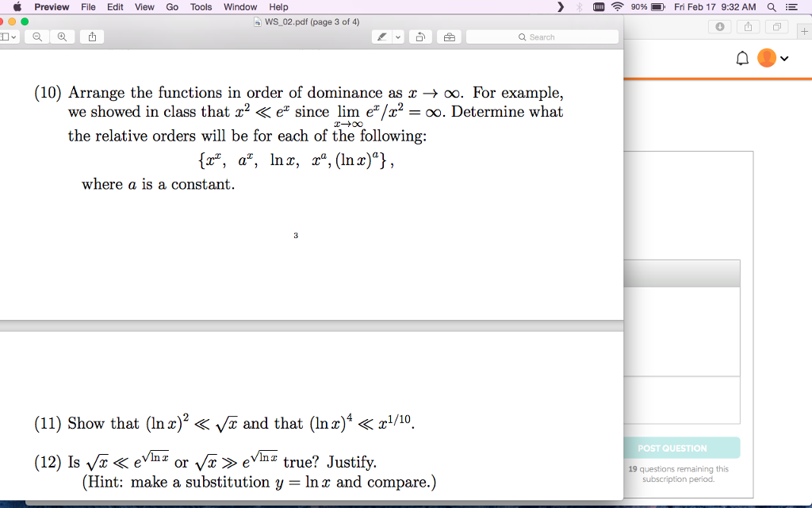
Task: Click inside the PDF search field
Action: 542,36
